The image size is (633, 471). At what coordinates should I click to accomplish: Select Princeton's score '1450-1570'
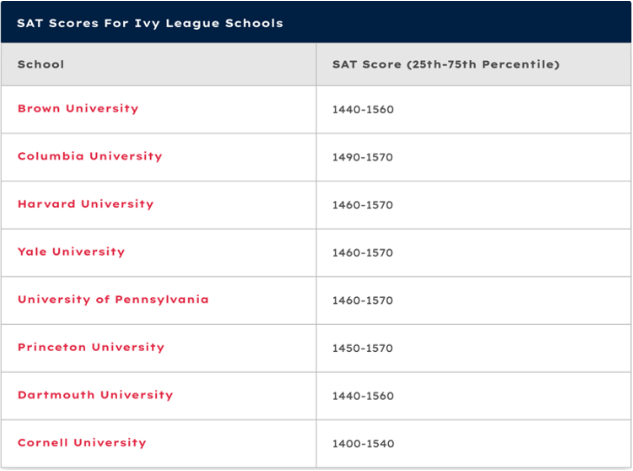(363, 348)
